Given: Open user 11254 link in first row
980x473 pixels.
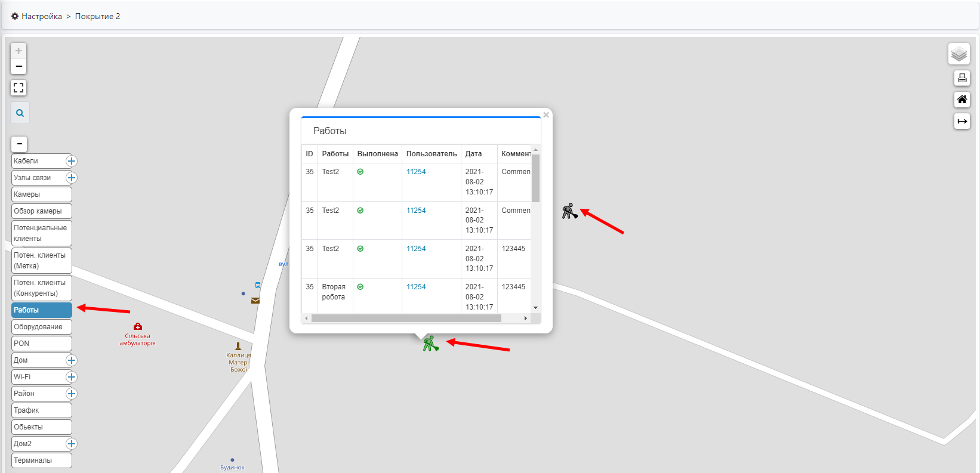Looking at the screenshot, I should [416, 172].
